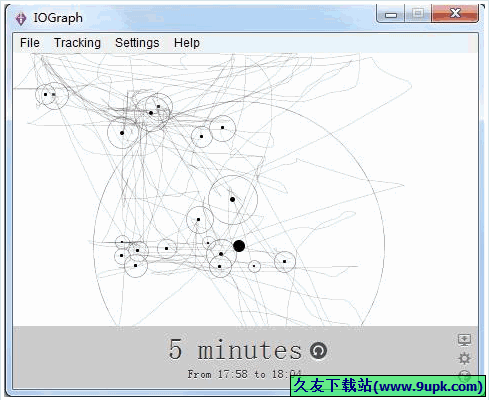Click the '5 minutes' timer text
Screen dimensions: 489x400
coord(235,349)
